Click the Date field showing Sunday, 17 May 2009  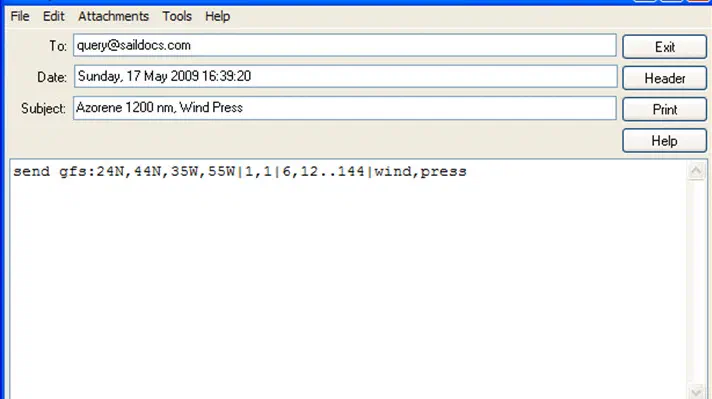click(x=346, y=76)
